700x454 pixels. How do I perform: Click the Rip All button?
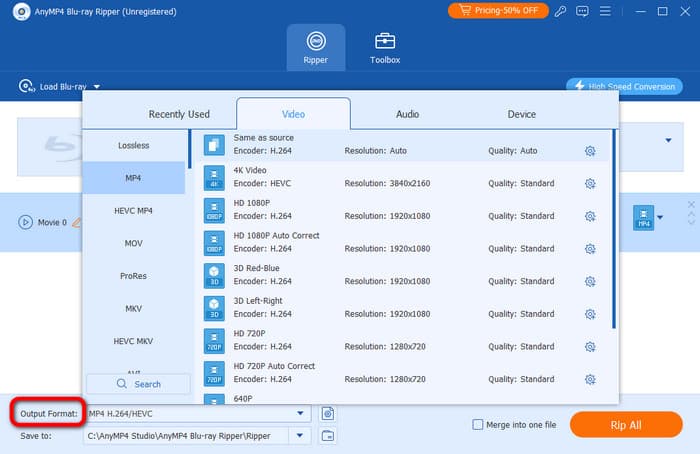[626, 425]
